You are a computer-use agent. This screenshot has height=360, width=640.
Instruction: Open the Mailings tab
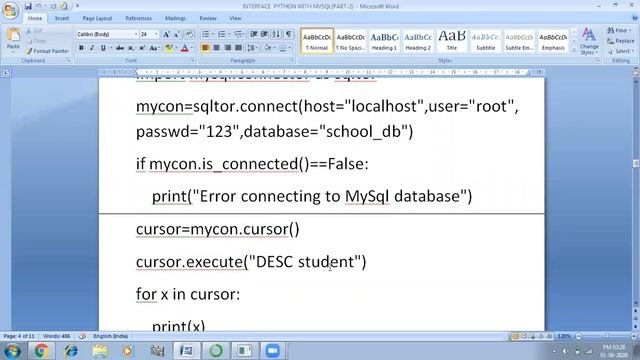[x=175, y=18]
